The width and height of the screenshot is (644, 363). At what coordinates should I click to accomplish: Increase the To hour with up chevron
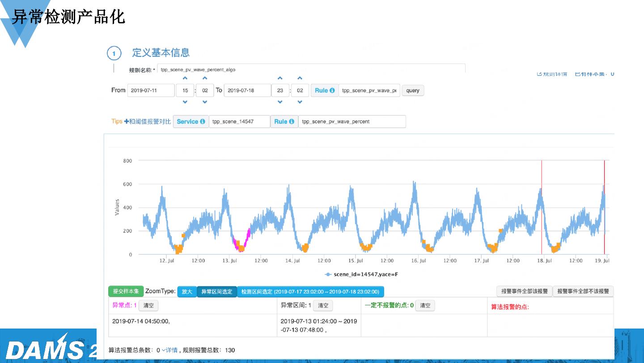click(x=280, y=79)
